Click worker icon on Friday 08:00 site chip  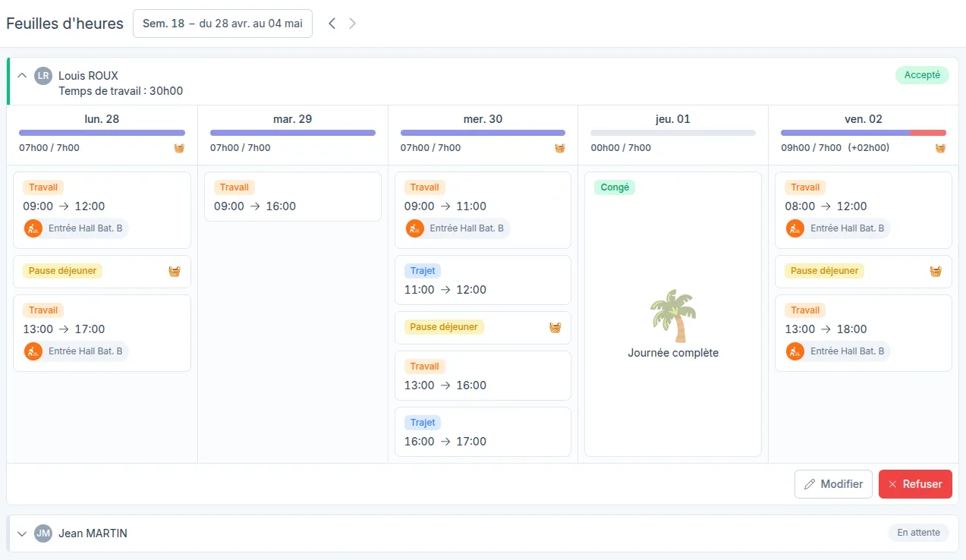tap(795, 228)
